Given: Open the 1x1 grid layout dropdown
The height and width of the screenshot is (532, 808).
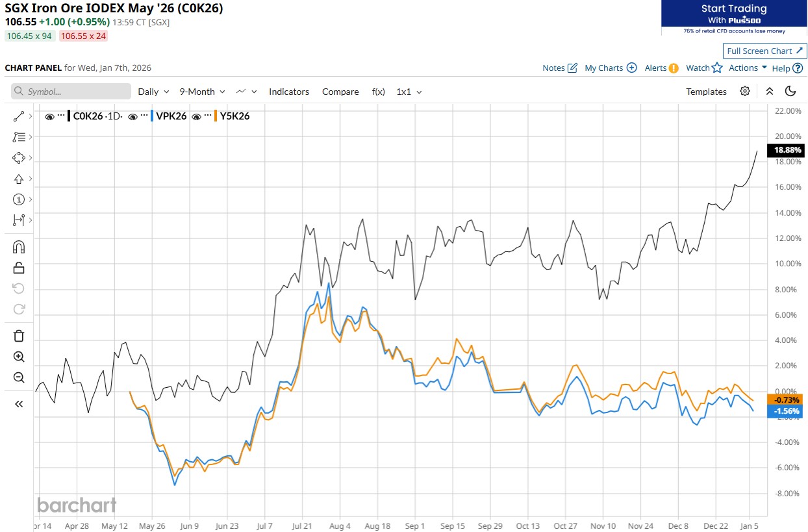Looking at the screenshot, I should pos(409,92).
